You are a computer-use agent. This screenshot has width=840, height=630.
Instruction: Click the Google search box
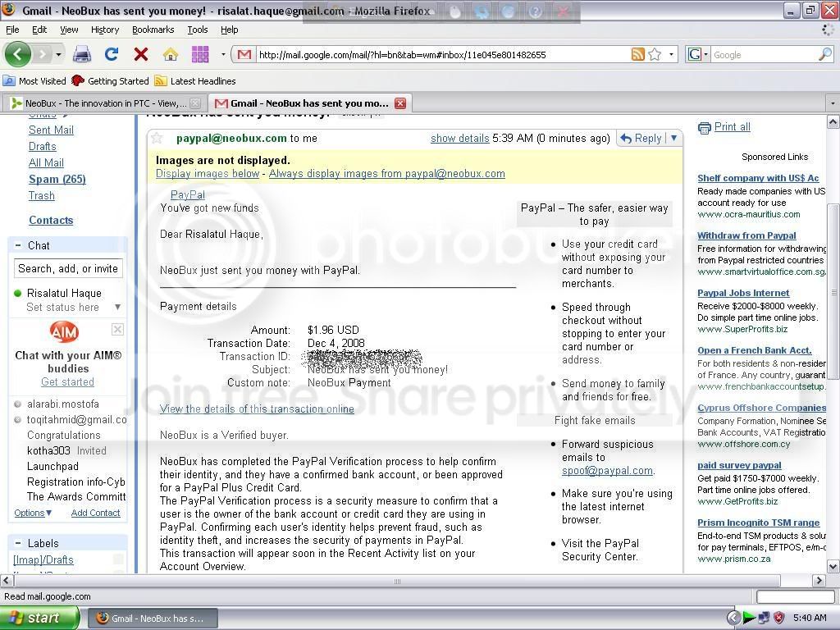[x=765, y=55]
